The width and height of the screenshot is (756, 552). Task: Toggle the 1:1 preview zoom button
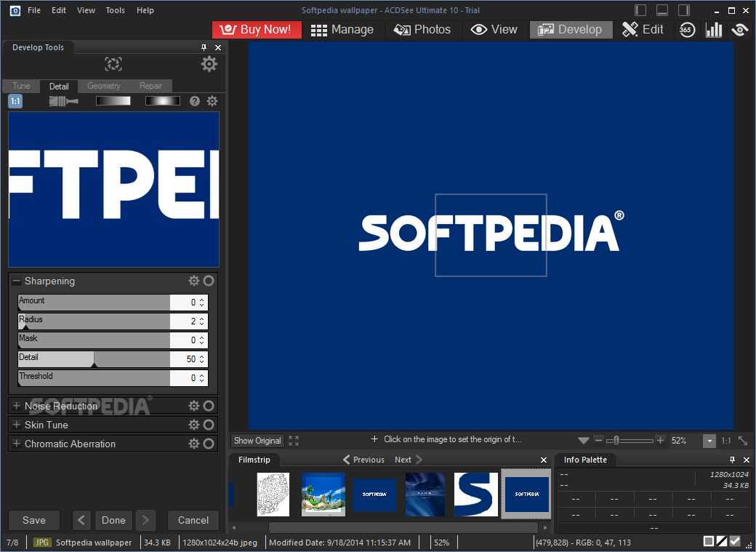(x=15, y=101)
